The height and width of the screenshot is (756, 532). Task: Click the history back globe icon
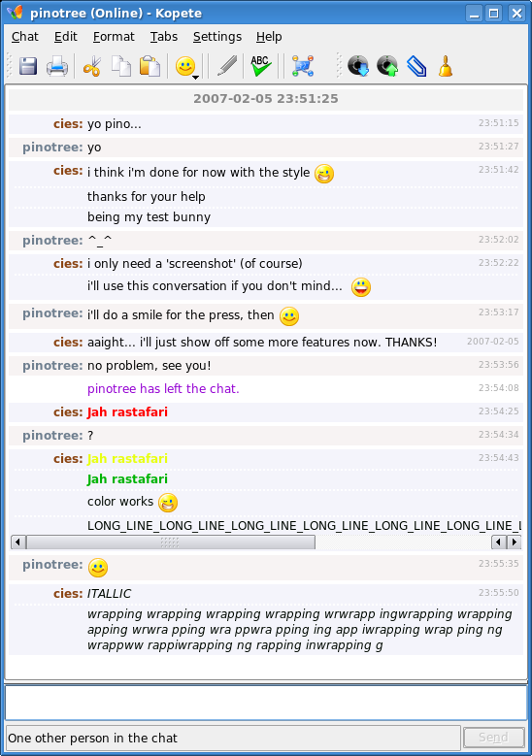coord(358,66)
